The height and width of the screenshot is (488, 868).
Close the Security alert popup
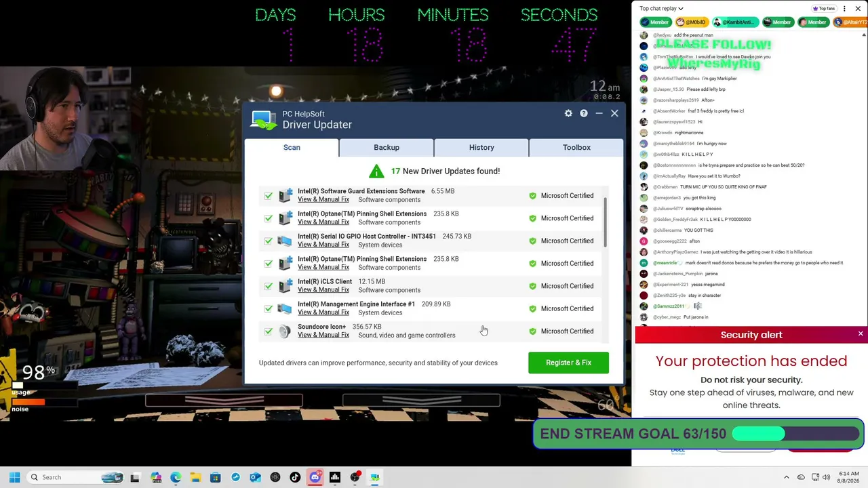pos(861,334)
